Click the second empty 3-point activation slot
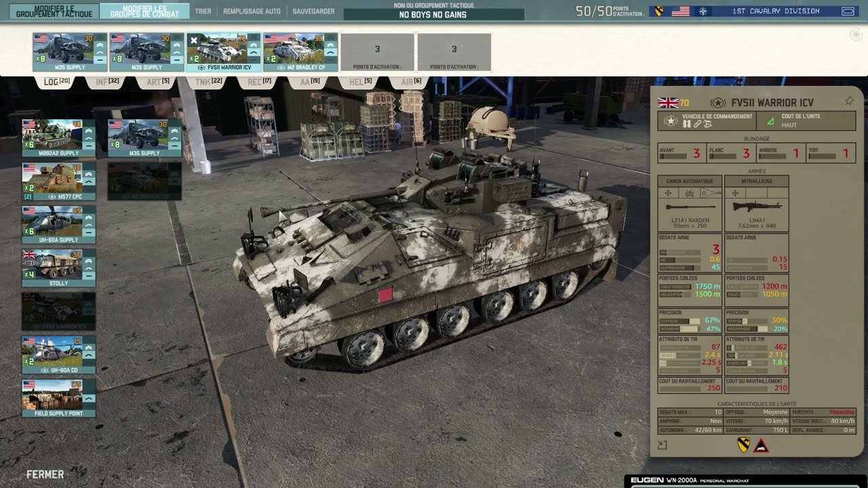 tap(454, 52)
